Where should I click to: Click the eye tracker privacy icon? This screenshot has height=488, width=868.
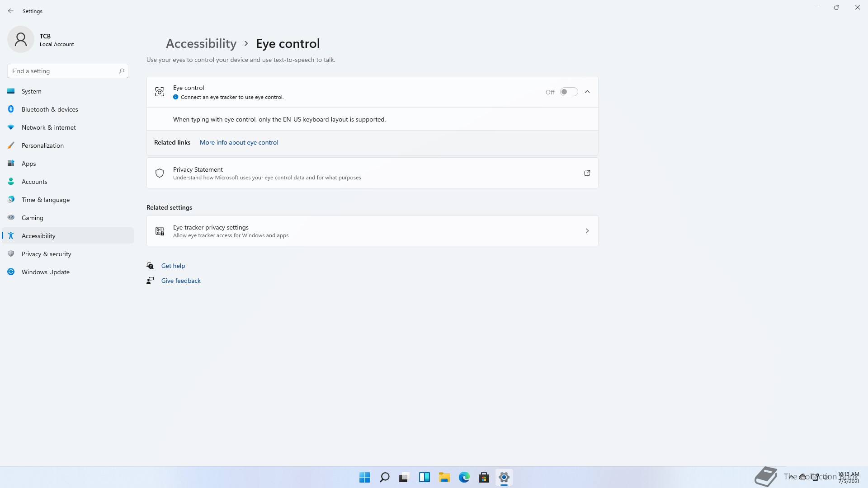click(x=160, y=231)
